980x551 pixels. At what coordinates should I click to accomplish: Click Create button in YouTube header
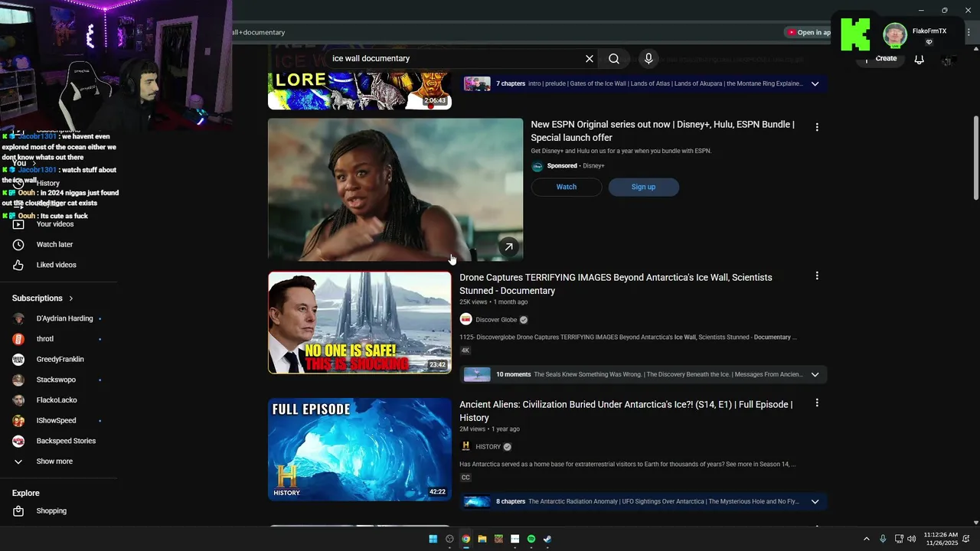click(x=880, y=59)
